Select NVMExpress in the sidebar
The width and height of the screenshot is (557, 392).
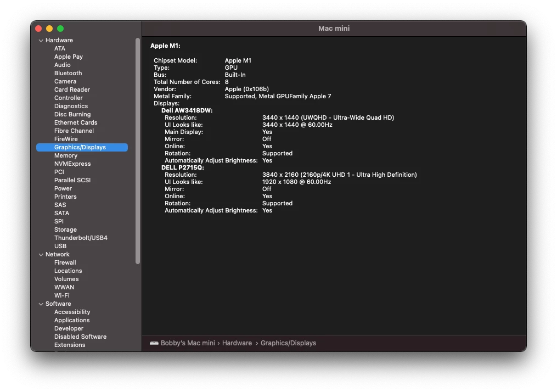72,164
